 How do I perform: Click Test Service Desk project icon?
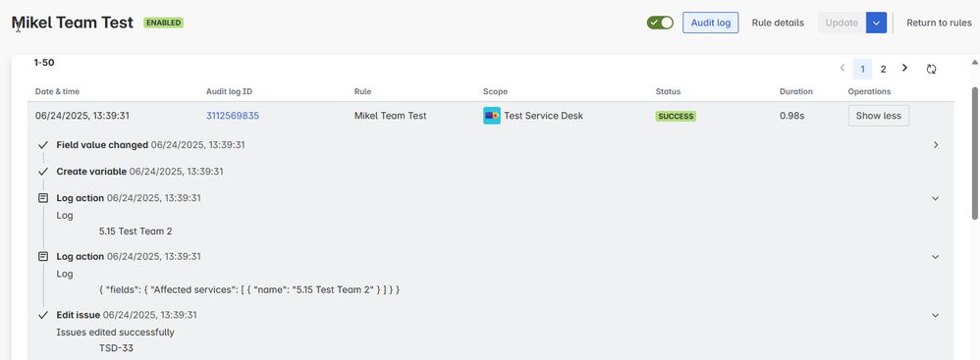pyautogui.click(x=492, y=116)
